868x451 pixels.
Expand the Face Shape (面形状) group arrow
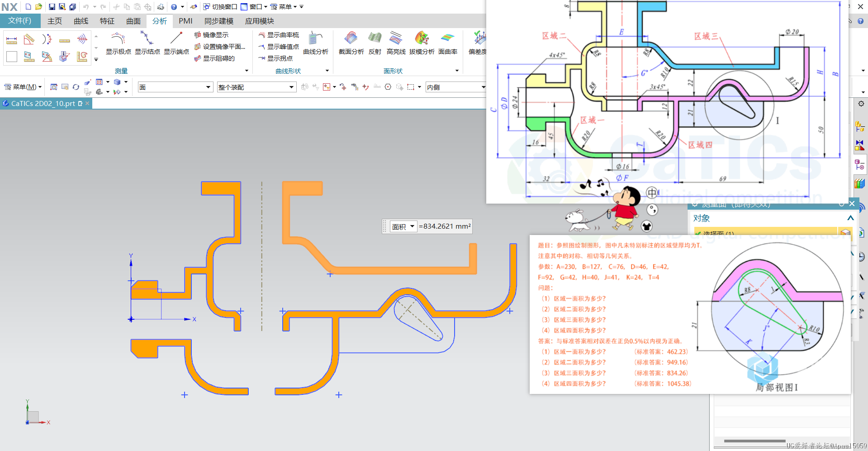[457, 71]
